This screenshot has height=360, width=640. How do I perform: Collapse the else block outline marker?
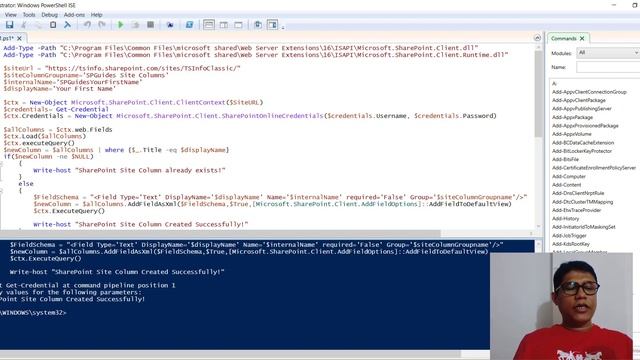[1, 191]
